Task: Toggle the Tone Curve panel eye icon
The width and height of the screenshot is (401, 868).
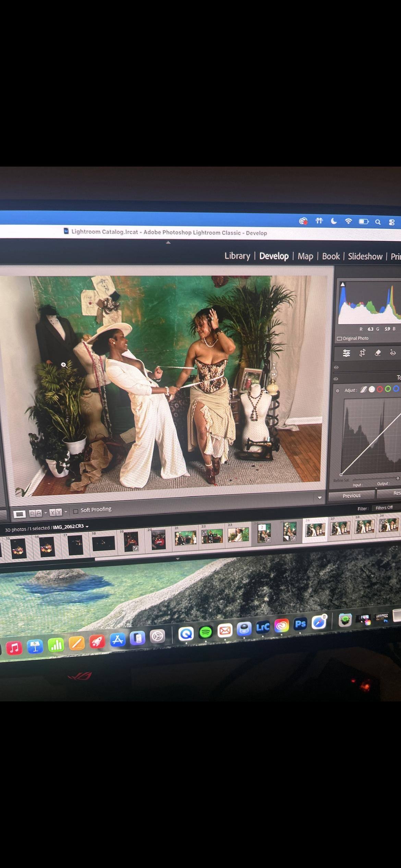Action: point(336,379)
